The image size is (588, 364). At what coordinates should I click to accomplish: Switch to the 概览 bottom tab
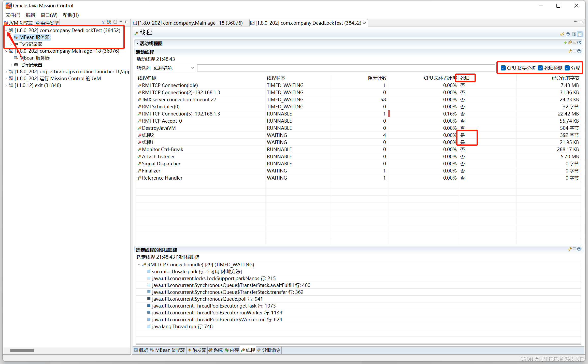tap(141, 350)
